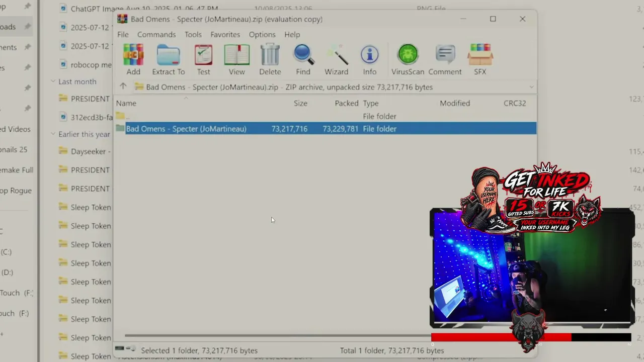This screenshot has height=362, width=644.
Task: Click the key icon in WinRAR status bar
Action: (131, 348)
